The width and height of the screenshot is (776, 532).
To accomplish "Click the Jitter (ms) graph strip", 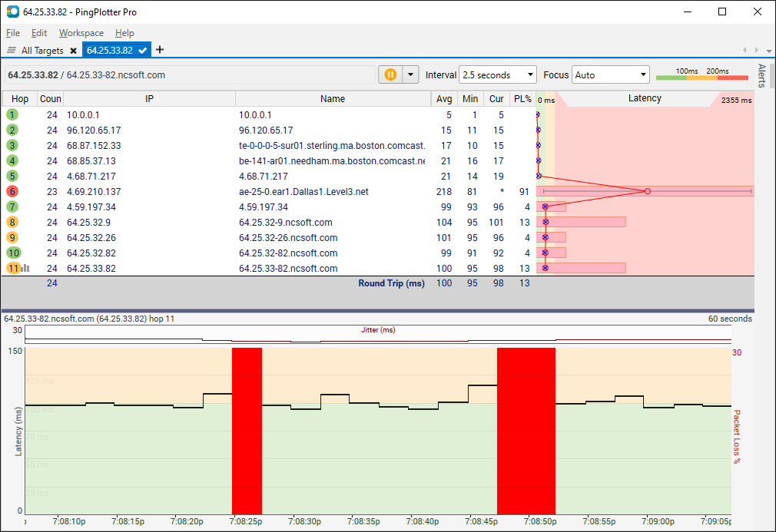I will pos(378,334).
